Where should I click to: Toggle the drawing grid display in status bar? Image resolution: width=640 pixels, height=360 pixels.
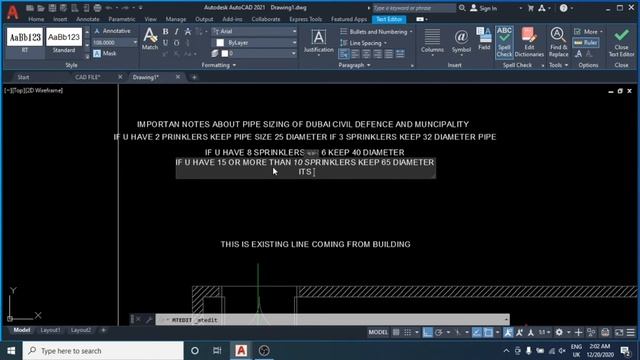[396, 333]
